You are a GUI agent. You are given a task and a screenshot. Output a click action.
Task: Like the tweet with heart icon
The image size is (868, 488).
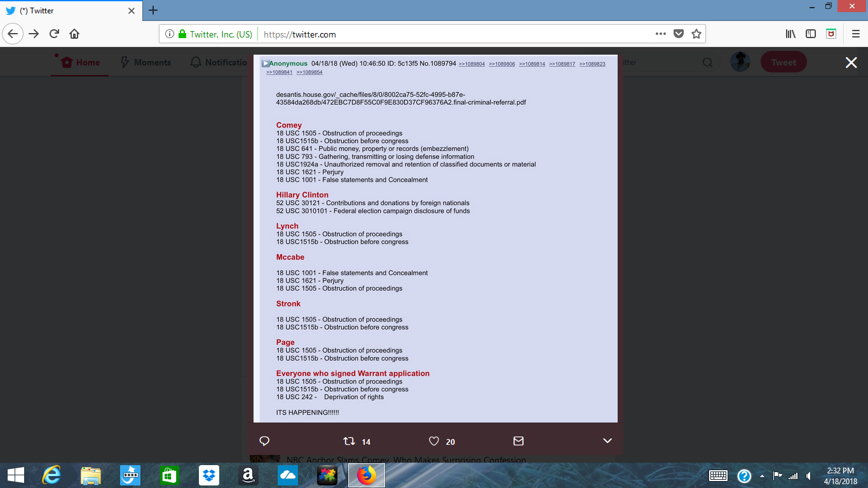pyautogui.click(x=434, y=441)
